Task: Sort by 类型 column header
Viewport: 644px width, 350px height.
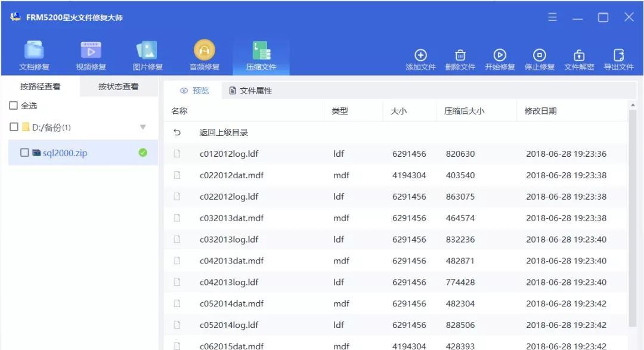Action: point(340,111)
